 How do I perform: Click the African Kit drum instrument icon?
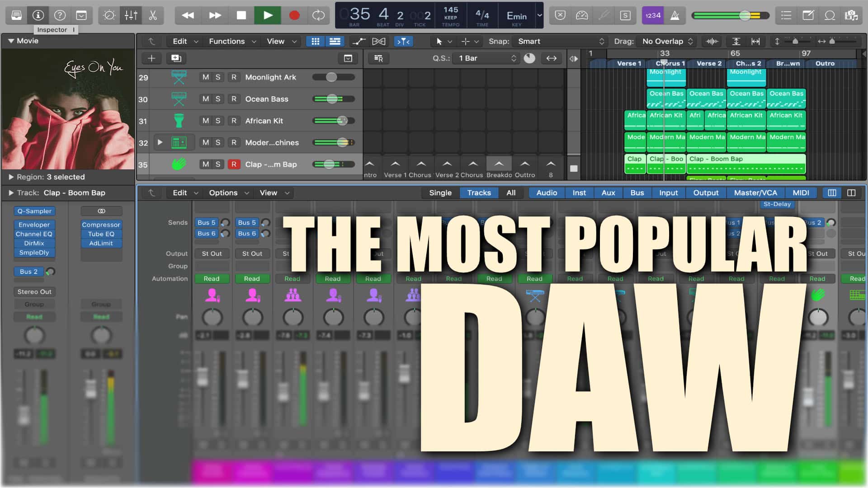(179, 121)
